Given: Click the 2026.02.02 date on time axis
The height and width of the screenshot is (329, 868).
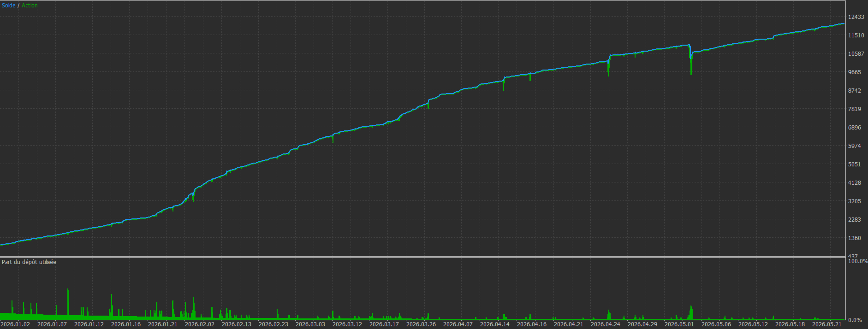Looking at the screenshot, I should click(200, 324).
